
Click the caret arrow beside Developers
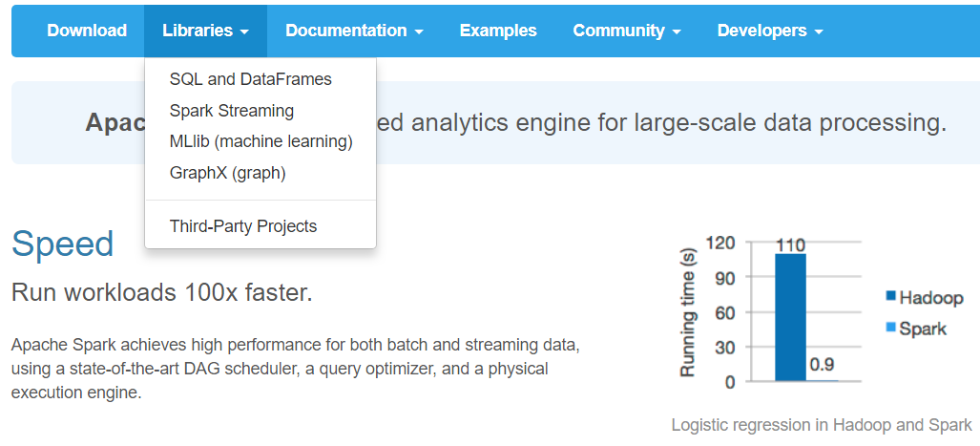(x=819, y=32)
